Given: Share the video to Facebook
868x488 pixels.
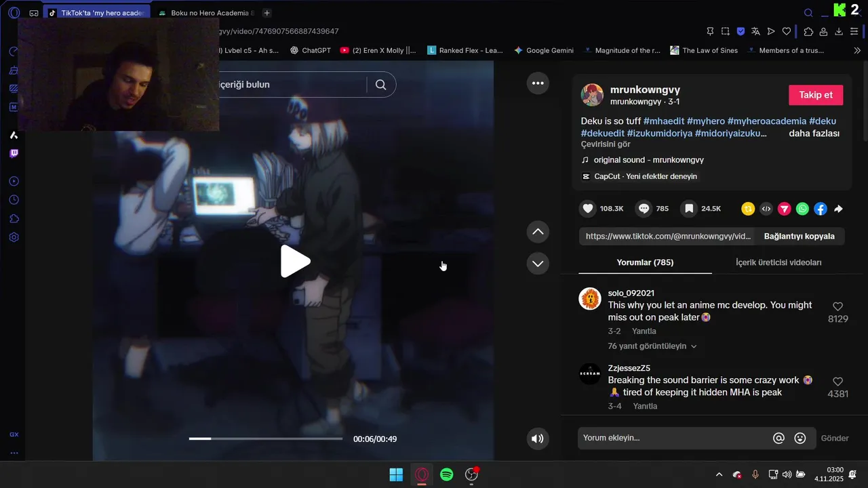Looking at the screenshot, I should 821,209.
